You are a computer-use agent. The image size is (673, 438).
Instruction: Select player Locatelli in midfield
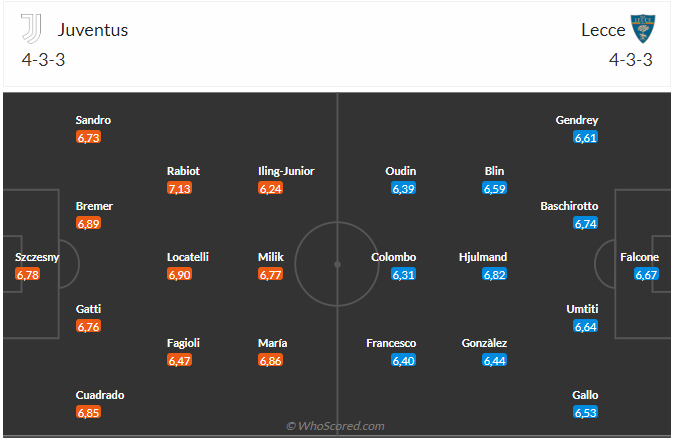coord(188,257)
